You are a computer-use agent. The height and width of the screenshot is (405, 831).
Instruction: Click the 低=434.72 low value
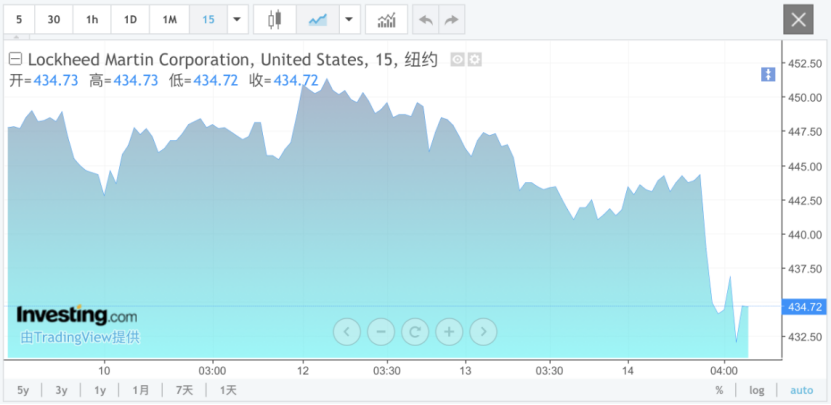coord(204,81)
